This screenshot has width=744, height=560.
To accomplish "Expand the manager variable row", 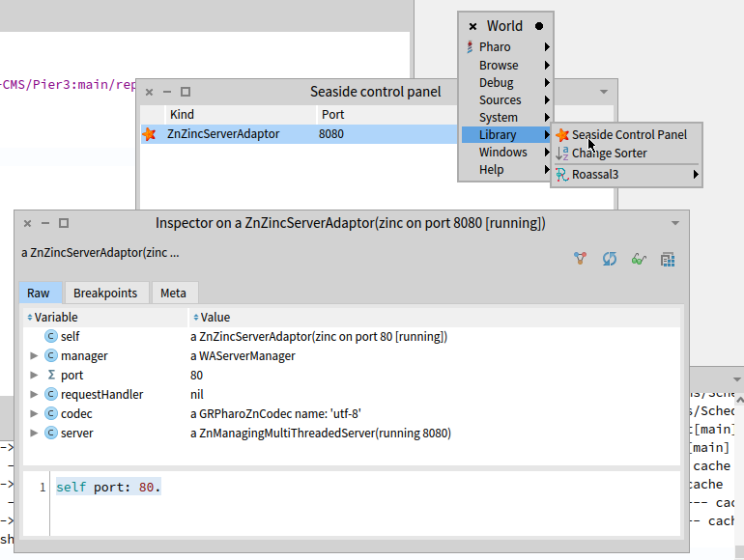I will click(x=34, y=355).
